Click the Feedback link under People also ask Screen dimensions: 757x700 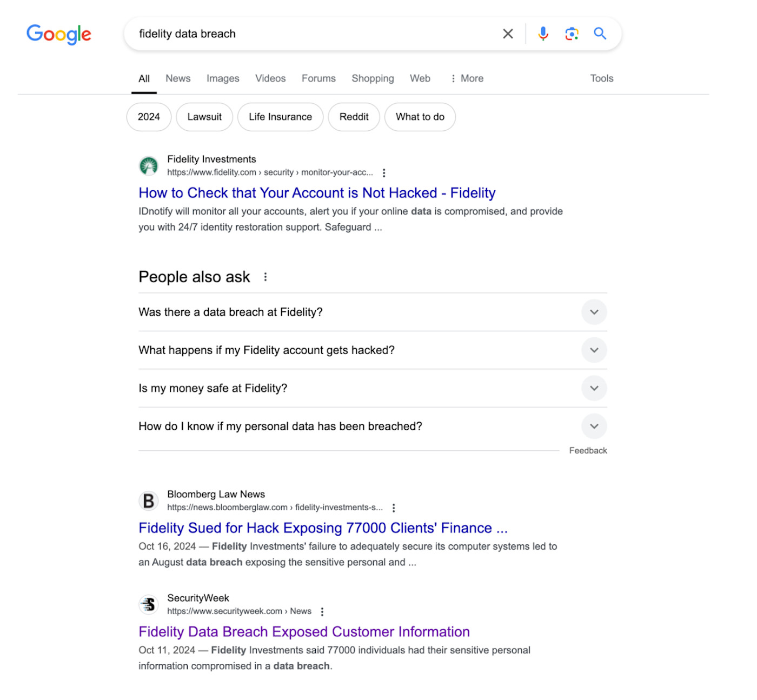pos(588,450)
